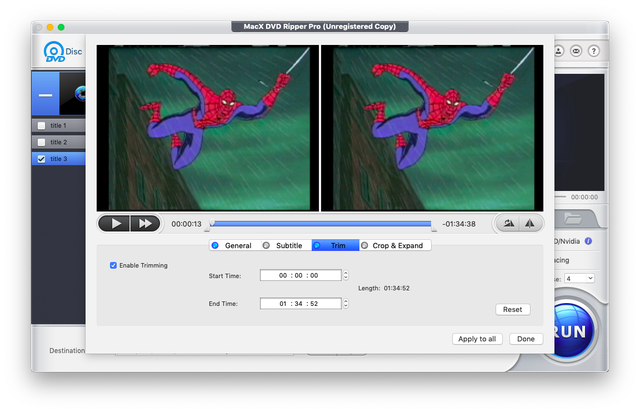Click the blue info icon beside Nvidia

[588, 240]
